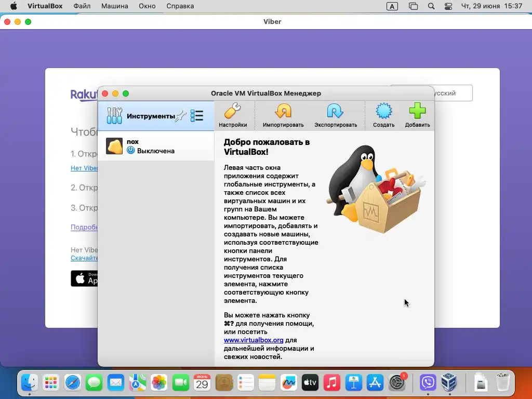
Task: Click the Stage Manager menu bar icon
Action: pyautogui.click(x=413, y=6)
